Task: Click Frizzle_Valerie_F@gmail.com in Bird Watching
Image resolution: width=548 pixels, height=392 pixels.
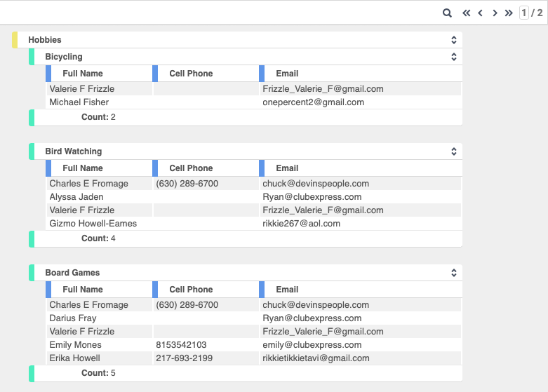Action: 323,210
